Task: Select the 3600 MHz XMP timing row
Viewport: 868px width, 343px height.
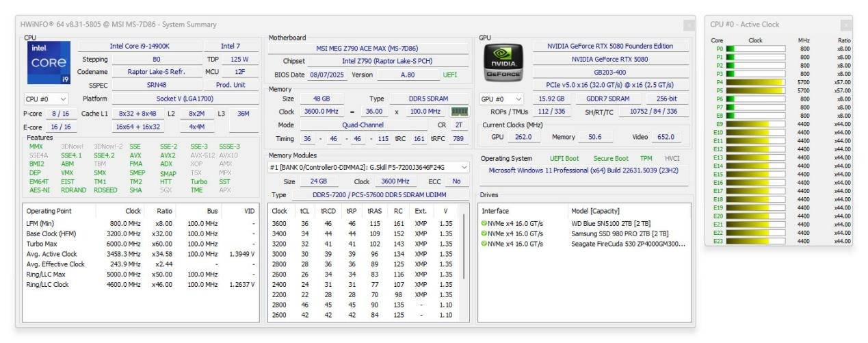Action: [x=363, y=223]
